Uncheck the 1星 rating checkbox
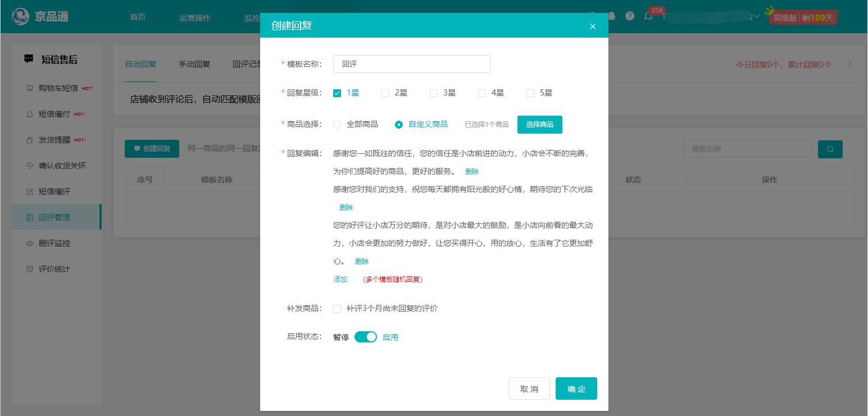 tap(337, 93)
